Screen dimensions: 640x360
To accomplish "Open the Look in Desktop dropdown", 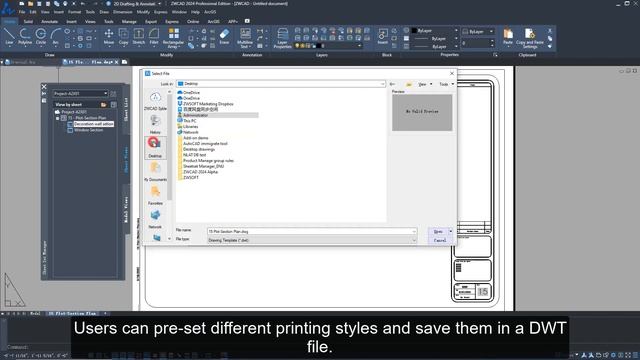I will (x=382, y=84).
